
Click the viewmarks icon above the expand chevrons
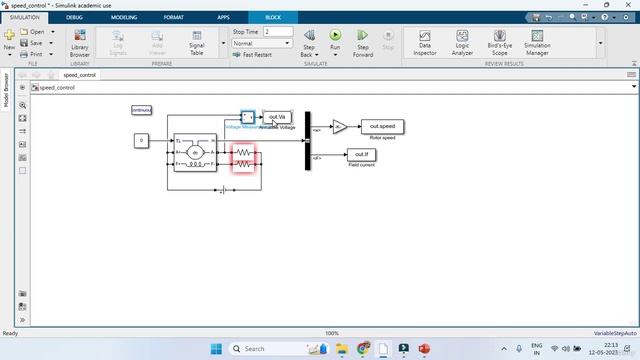click(x=22, y=307)
